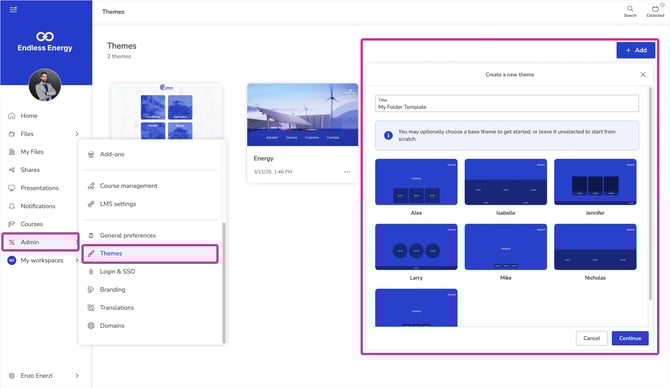Open the Search icon in top bar

pyautogui.click(x=630, y=12)
